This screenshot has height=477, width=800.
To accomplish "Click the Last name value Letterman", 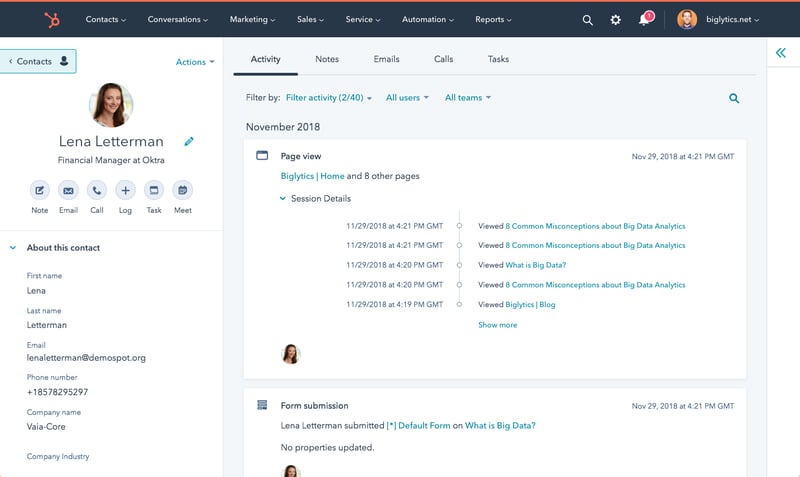I will tap(46, 325).
